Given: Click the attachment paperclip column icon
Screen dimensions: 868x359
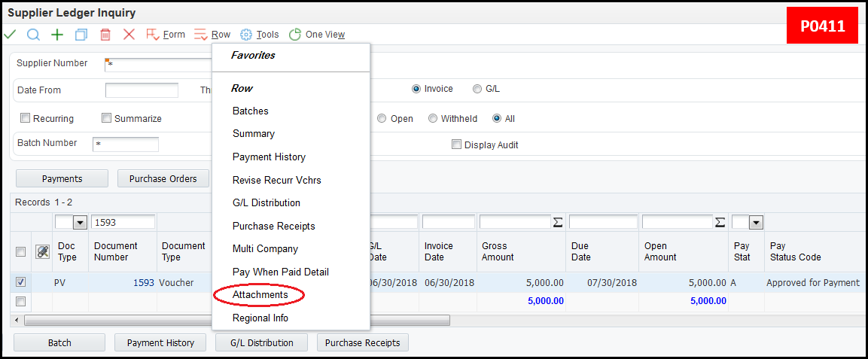Looking at the screenshot, I should coord(42,251).
